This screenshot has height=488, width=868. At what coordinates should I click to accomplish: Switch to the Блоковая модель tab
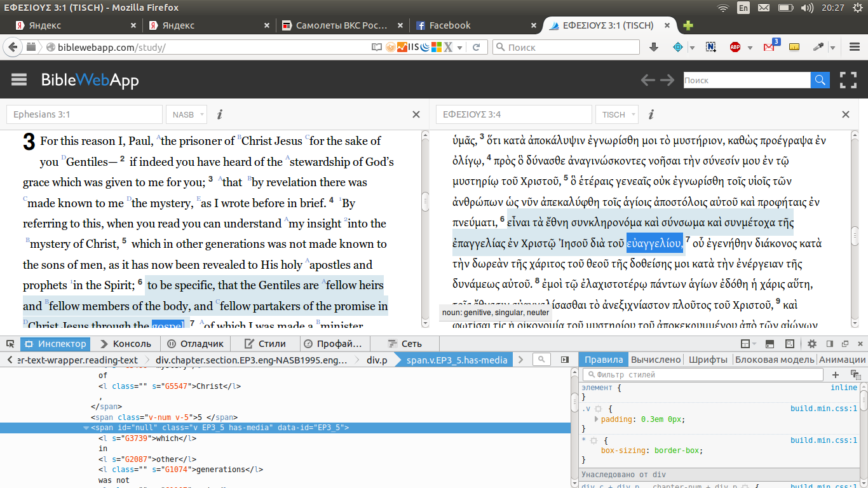[x=775, y=360]
